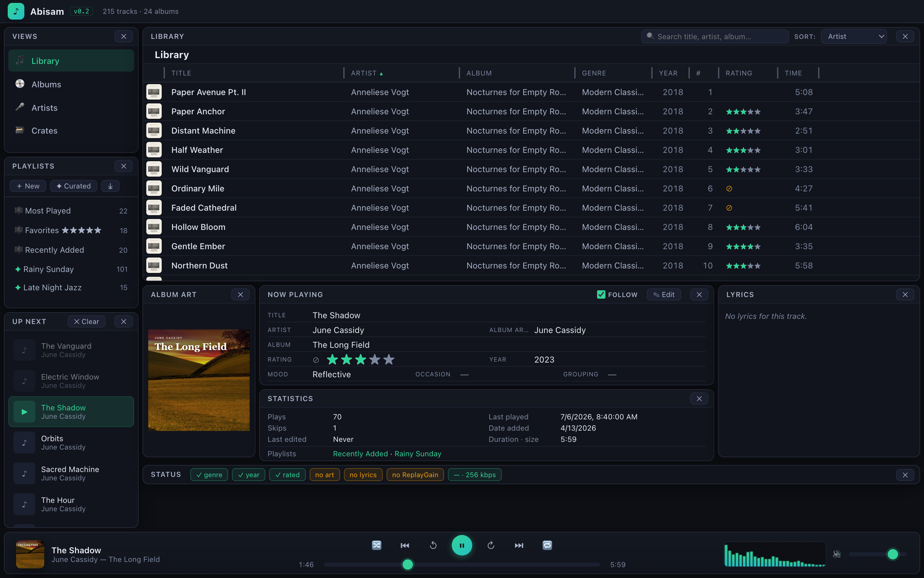This screenshot has width=924, height=578.
Task: Mute audio with the speaker icon
Action: tap(836, 554)
